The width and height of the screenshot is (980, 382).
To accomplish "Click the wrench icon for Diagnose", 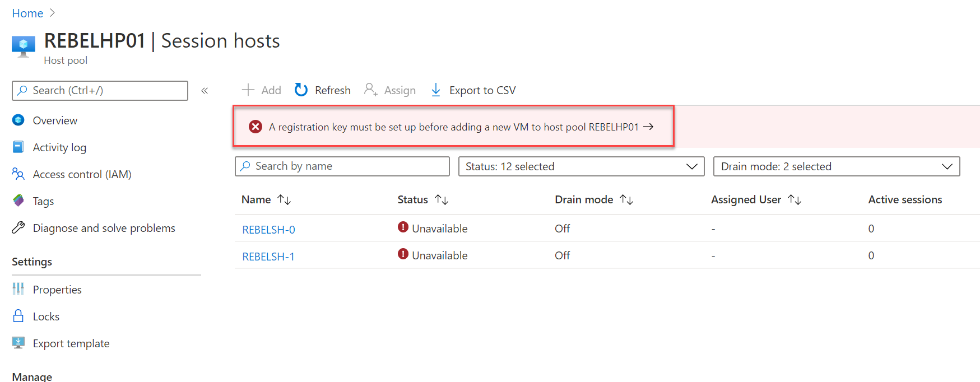I will [18, 227].
